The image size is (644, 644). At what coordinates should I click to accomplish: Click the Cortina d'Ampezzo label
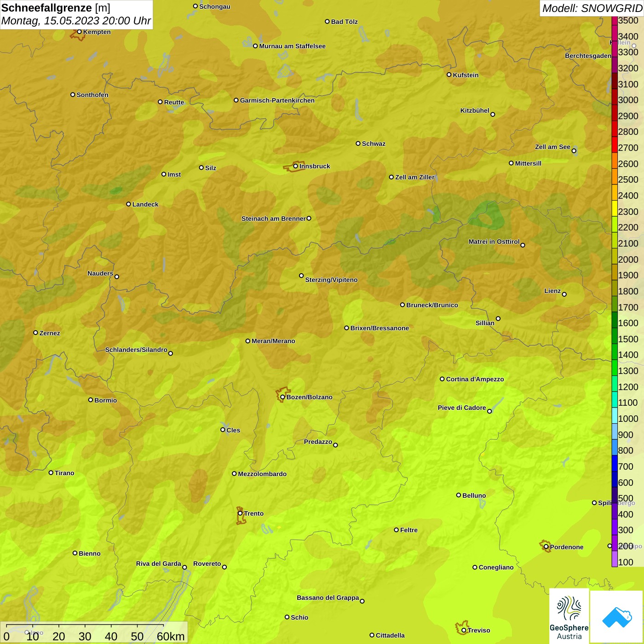(x=475, y=379)
